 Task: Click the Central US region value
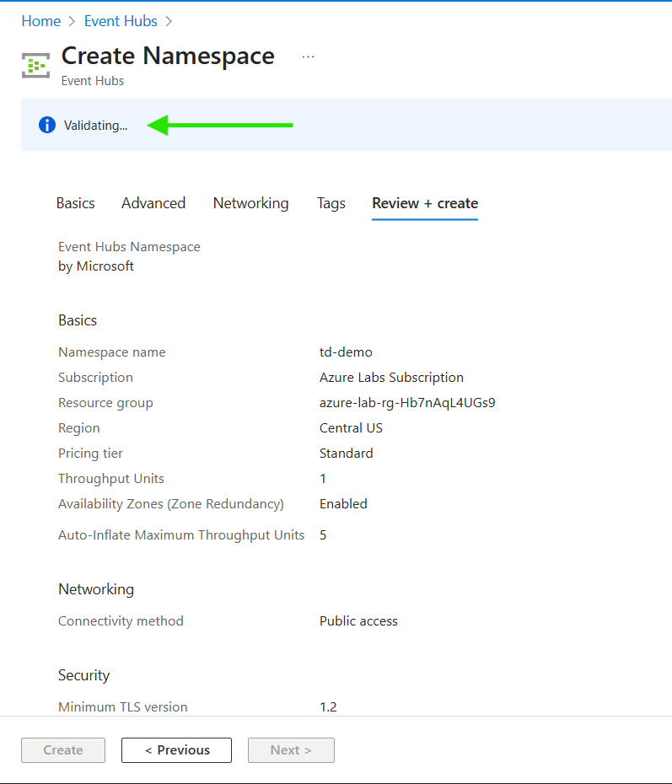click(x=351, y=428)
